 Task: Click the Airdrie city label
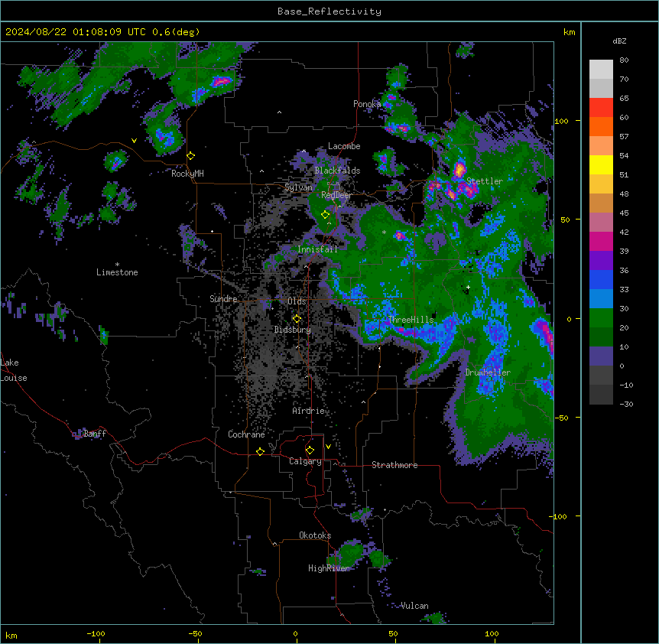click(309, 411)
